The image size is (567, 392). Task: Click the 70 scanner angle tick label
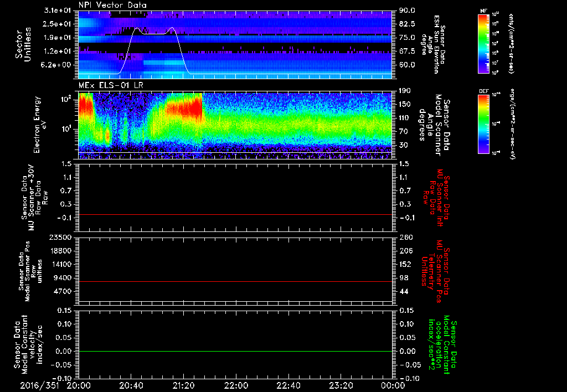[x=404, y=132]
